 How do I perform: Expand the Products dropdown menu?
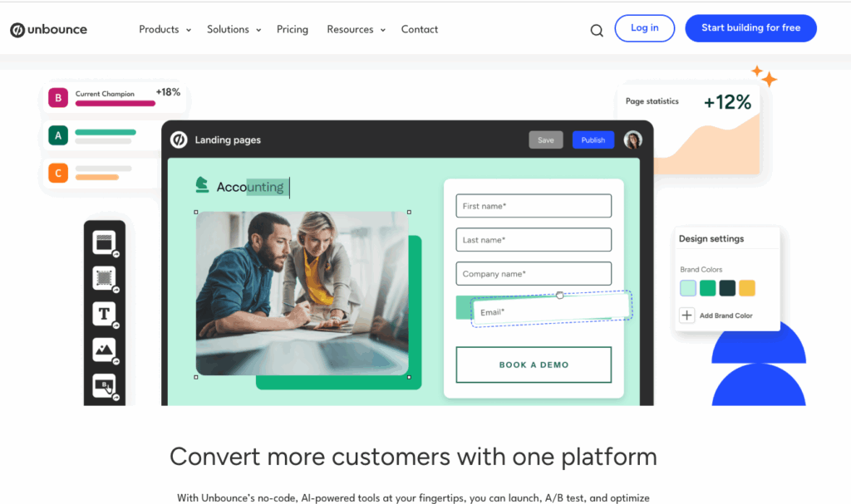[x=165, y=29]
